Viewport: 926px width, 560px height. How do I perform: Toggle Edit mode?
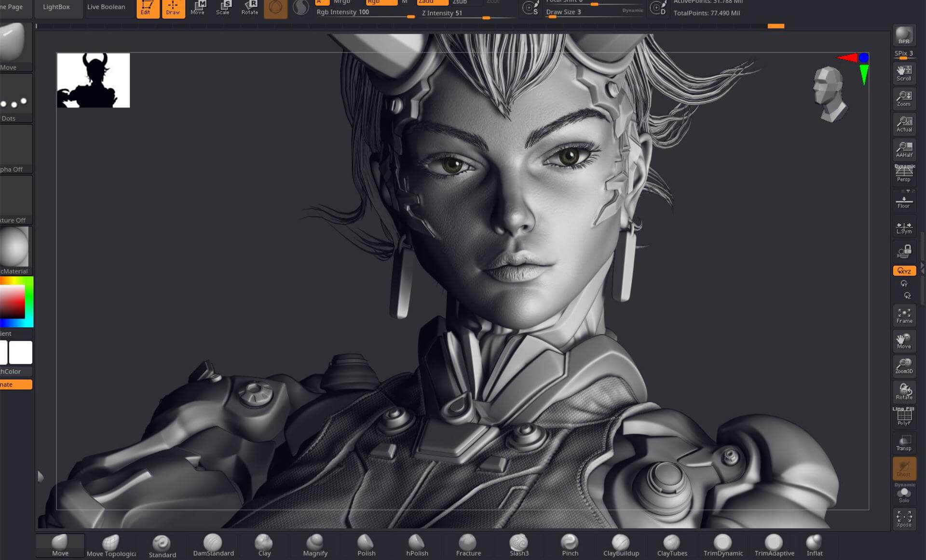(148, 8)
